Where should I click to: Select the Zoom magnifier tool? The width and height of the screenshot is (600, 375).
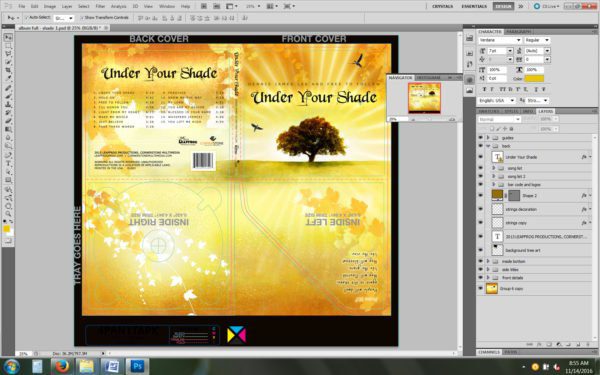click(8, 214)
